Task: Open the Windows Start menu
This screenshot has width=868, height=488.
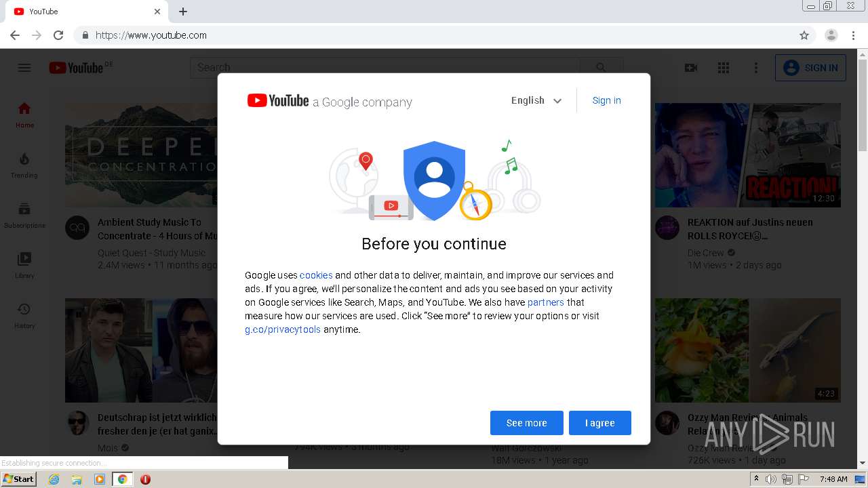Action: pos(19,479)
